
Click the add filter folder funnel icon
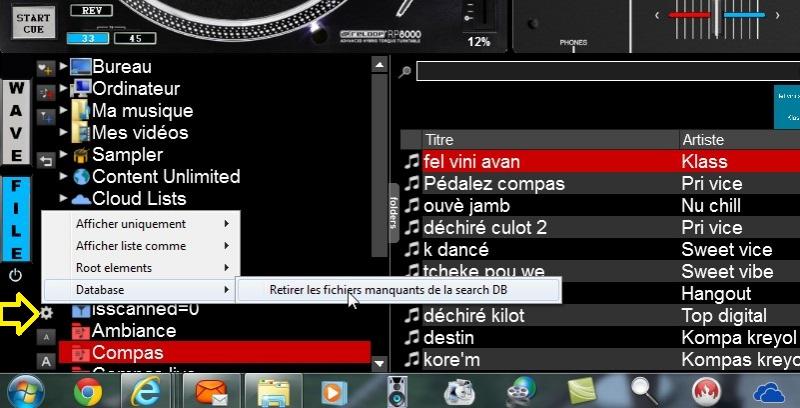[x=46, y=117]
